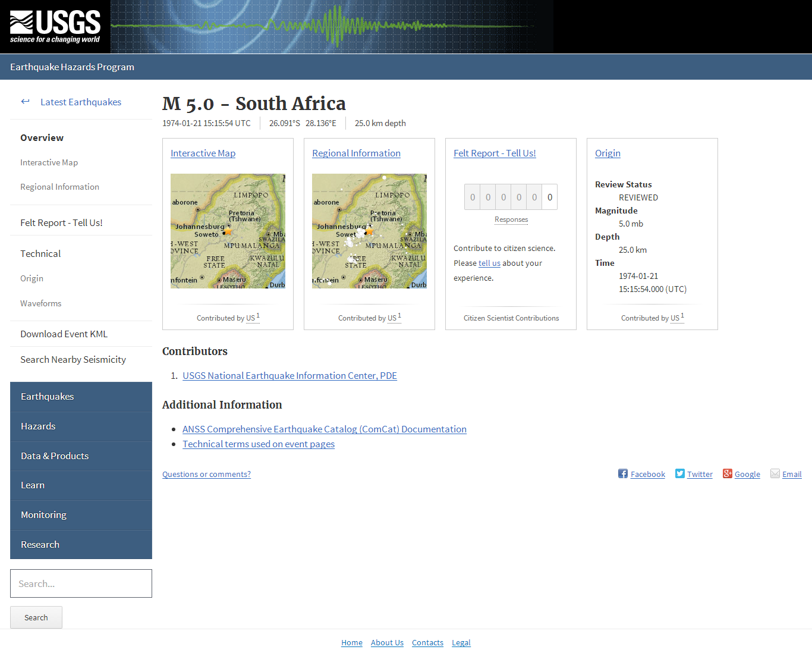812x656 pixels.
Task: Select Waveforms under Technical
Action: pyautogui.click(x=40, y=303)
